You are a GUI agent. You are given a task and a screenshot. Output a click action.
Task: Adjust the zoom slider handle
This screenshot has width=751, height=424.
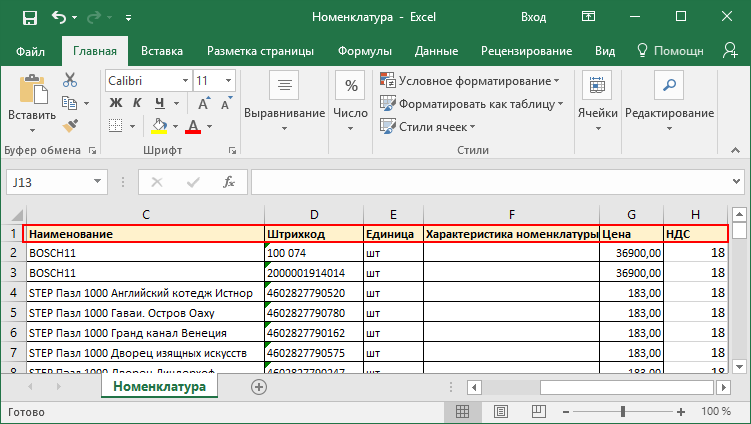(623, 412)
